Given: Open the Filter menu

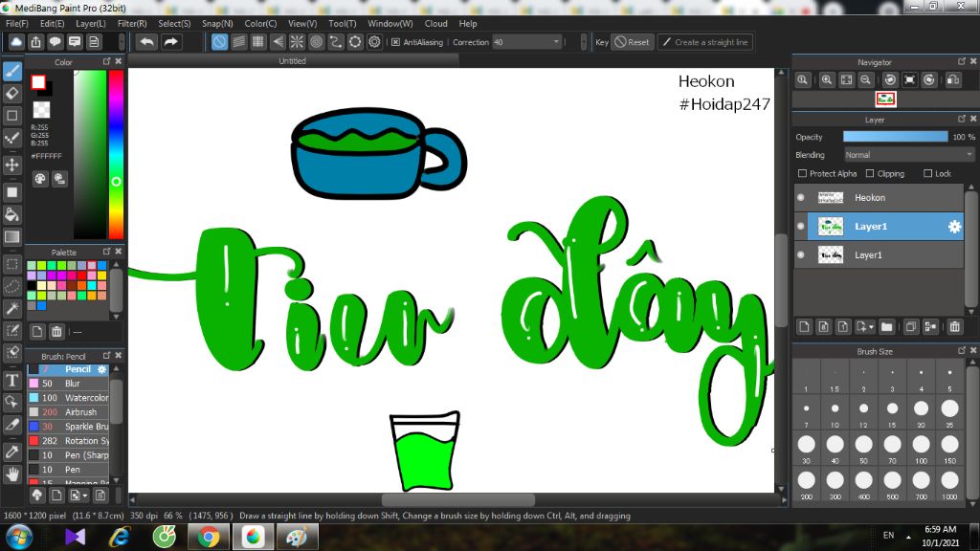Looking at the screenshot, I should click(x=132, y=23).
